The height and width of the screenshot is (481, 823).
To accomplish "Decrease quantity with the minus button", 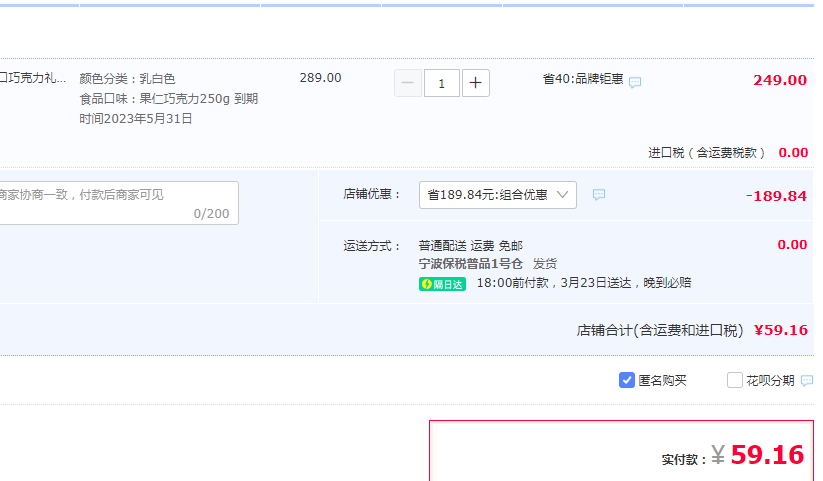I will tap(408, 83).
